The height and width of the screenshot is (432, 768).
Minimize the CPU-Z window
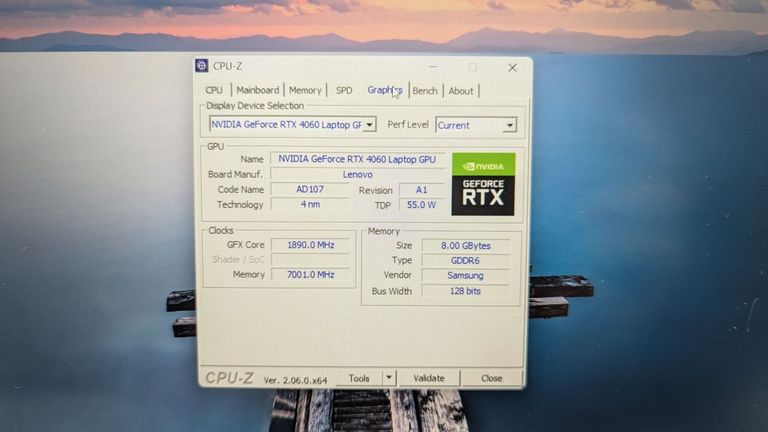click(433, 67)
